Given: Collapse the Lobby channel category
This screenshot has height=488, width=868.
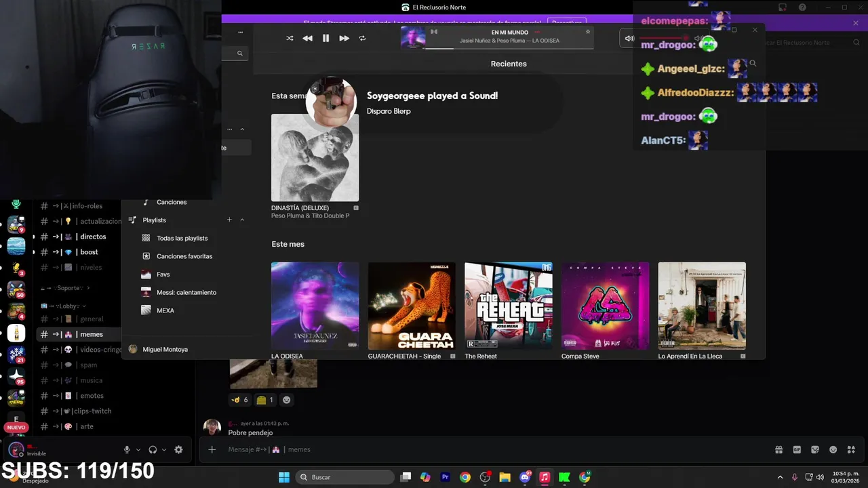Looking at the screenshot, I should coord(64,306).
